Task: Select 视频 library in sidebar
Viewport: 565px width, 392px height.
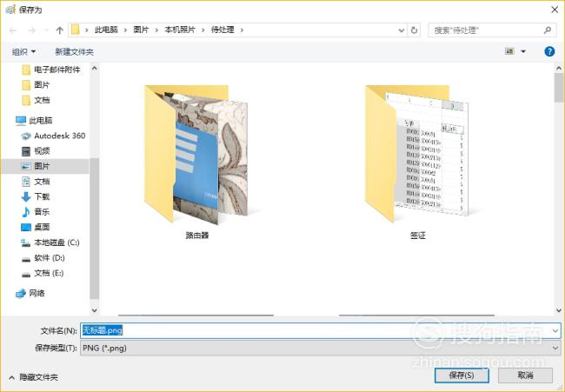Action: pyautogui.click(x=36, y=151)
